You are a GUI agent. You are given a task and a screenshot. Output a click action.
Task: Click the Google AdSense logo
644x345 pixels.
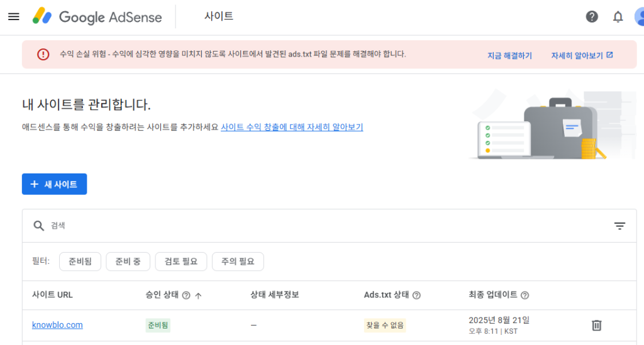[97, 17]
